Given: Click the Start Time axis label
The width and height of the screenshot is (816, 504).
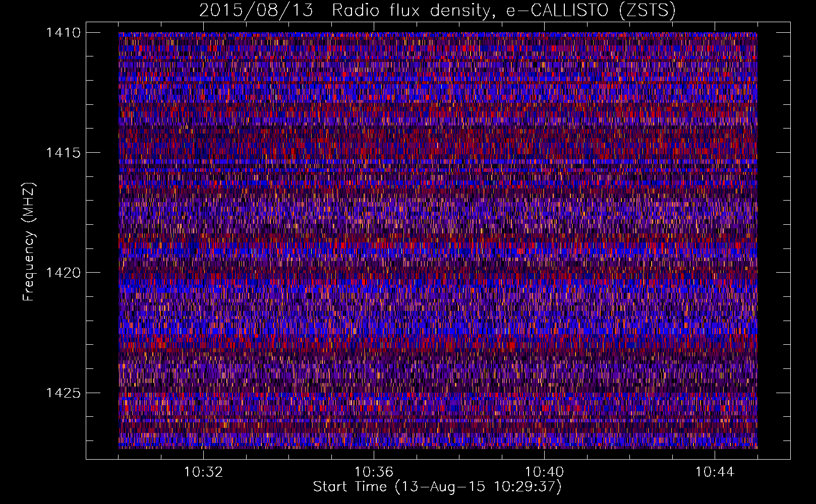Looking at the screenshot, I should 437,487.
